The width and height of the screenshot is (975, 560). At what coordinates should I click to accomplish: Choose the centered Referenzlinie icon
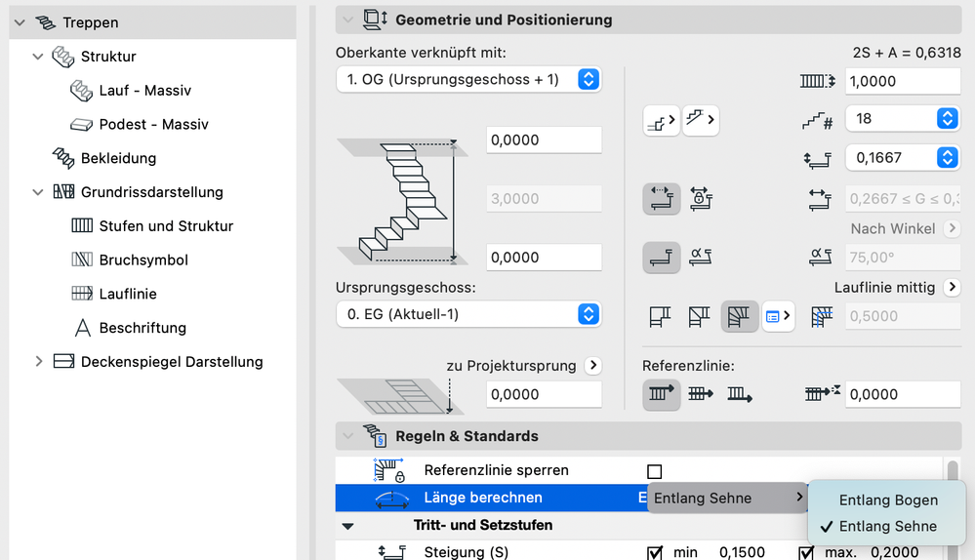pyautogui.click(x=700, y=394)
